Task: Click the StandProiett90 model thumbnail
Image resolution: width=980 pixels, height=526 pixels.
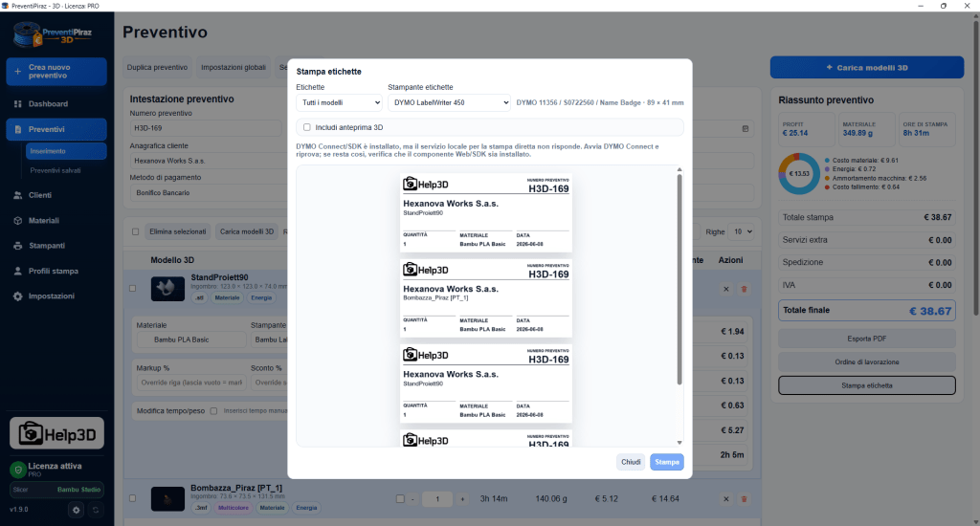Action: point(167,289)
